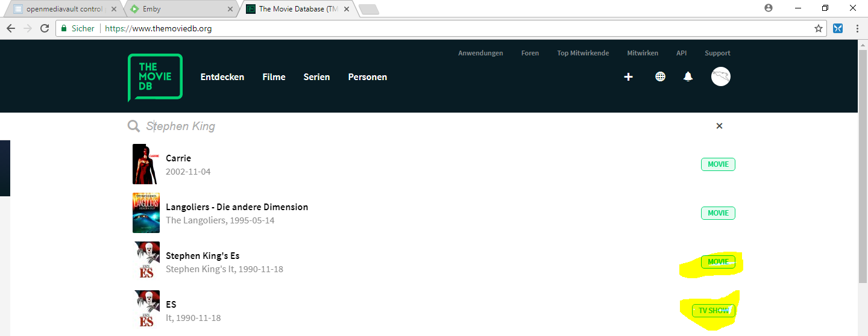The height and width of the screenshot is (336, 868).
Task: Open Top Mitwirkende link
Action: (583, 53)
